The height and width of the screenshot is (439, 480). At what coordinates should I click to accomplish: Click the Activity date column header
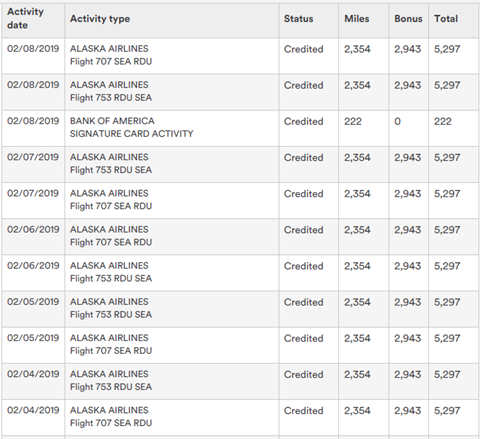click(x=25, y=18)
